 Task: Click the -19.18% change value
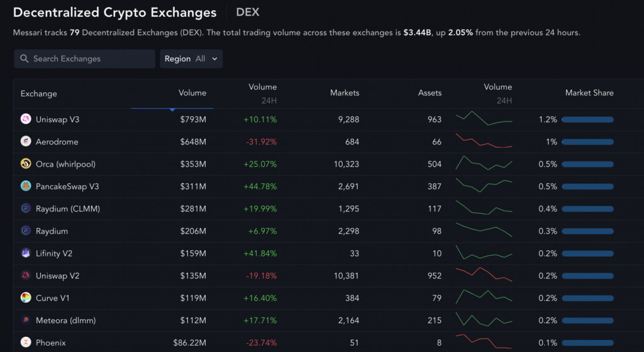click(261, 276)
